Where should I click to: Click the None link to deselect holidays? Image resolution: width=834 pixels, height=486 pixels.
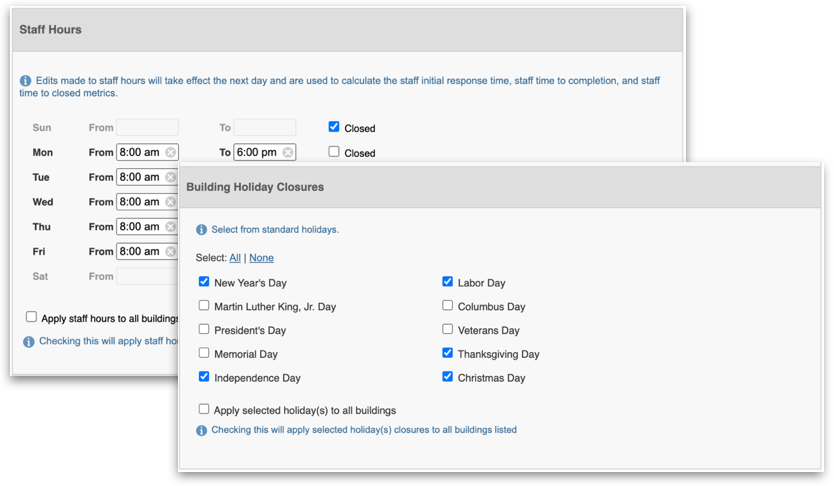pos(261,258)
